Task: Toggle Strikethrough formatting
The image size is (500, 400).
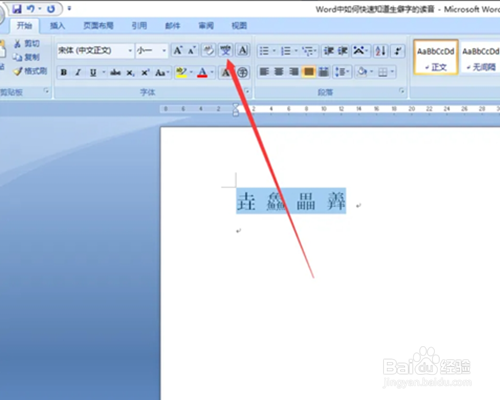Action: coord(115,72)
